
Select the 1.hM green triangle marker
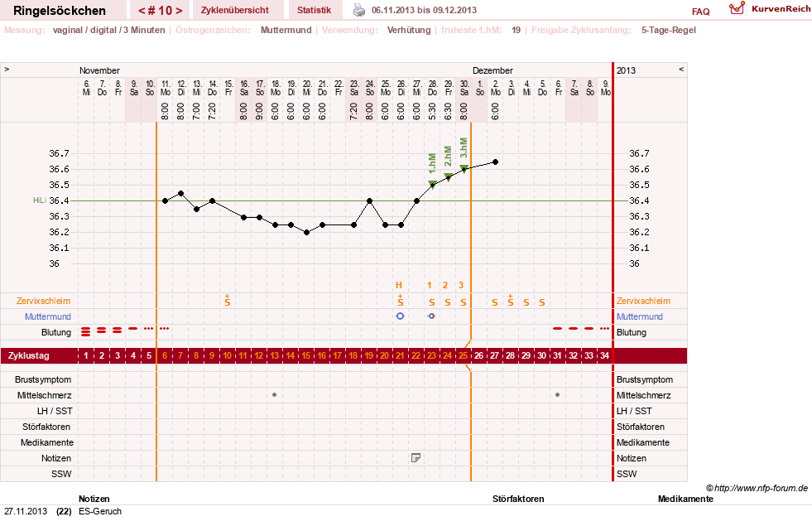pyautogui.click(x=432, y=184)
